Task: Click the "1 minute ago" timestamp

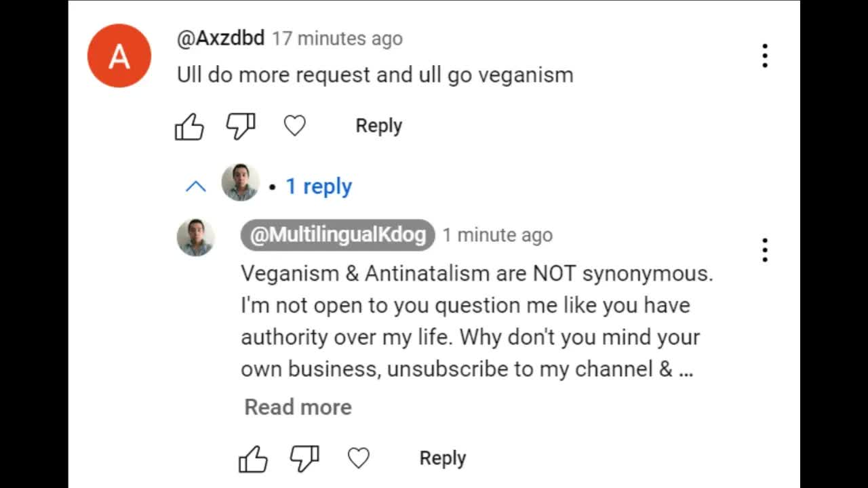Action: [498, 235]
